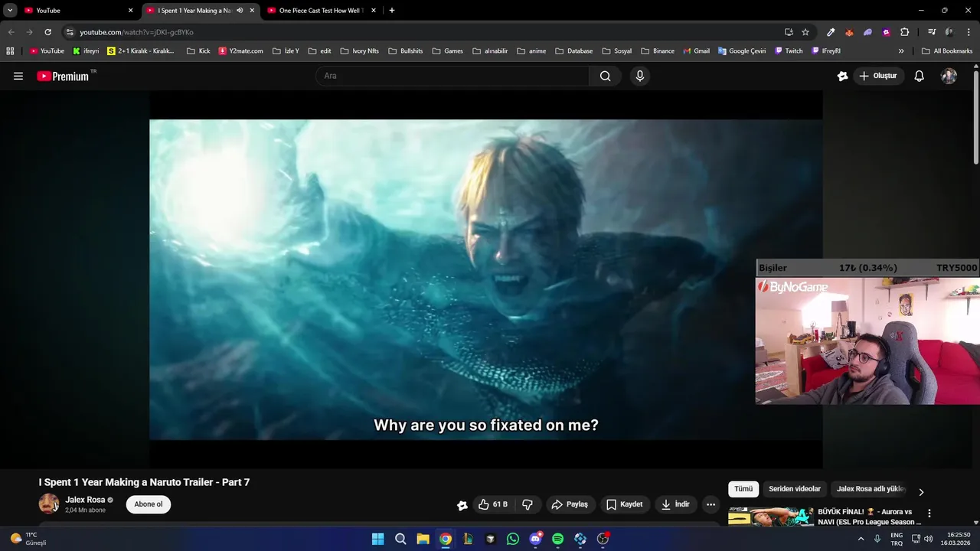Dislike the video with thumbs down
The height and width of the screenshot is (551, 980).
528,504
